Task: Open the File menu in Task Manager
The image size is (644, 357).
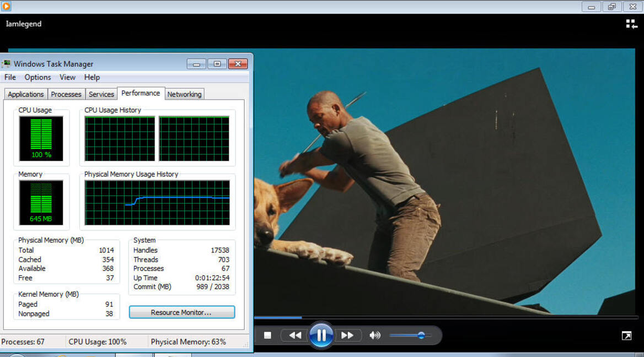Action: (x=10, y=77)
